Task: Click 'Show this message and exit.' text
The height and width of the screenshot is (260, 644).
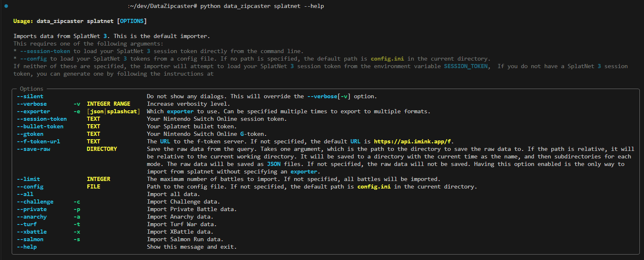Action: 192,247
